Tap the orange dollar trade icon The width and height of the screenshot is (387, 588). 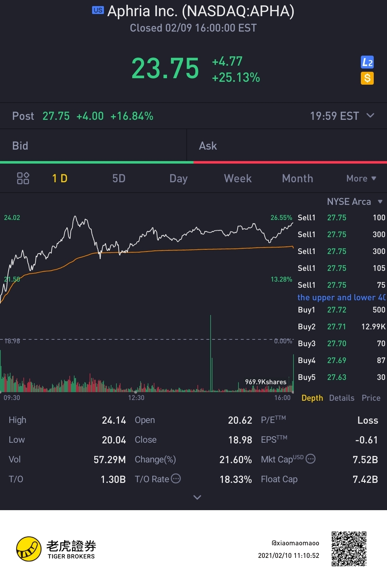367,78
